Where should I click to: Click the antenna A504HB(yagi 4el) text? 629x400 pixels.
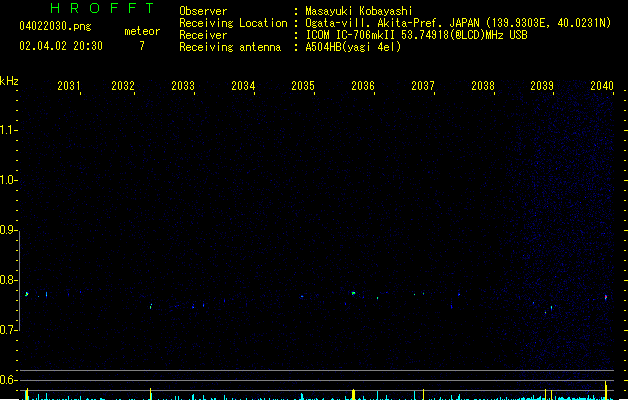(353, 47)
